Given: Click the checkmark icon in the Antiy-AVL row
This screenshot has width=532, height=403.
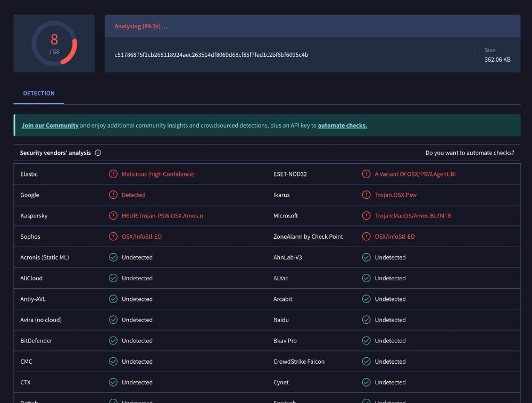Looking at the screenshot, I should [113, 299].
